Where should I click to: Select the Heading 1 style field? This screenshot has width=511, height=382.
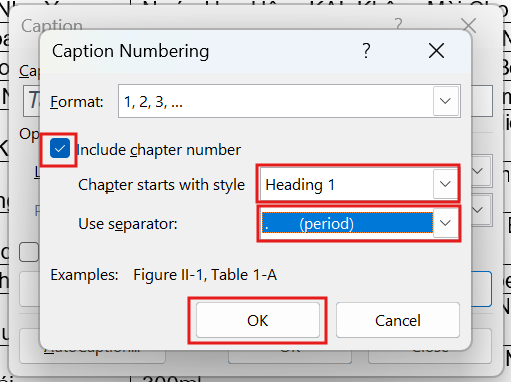(x=347, y=184)
